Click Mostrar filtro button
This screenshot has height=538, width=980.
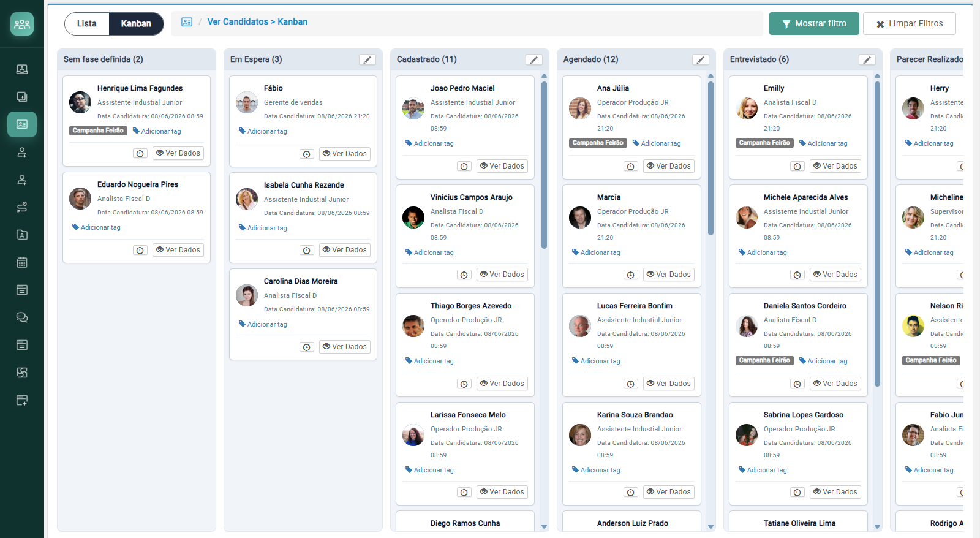pos(814,24)
